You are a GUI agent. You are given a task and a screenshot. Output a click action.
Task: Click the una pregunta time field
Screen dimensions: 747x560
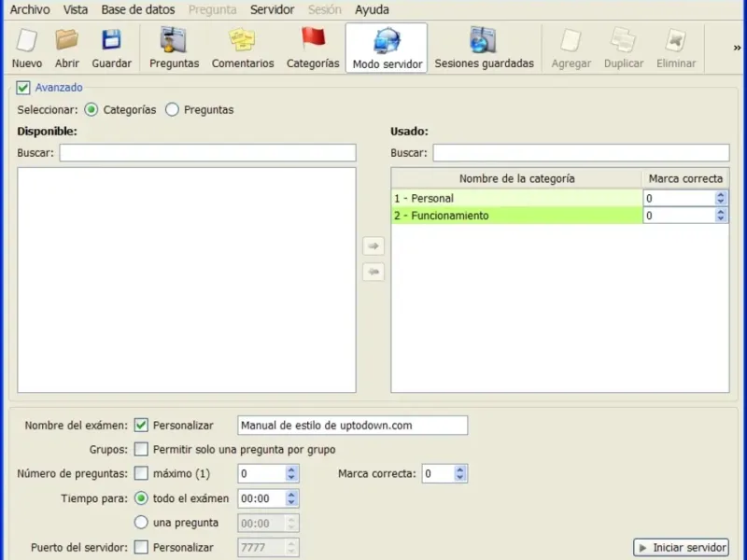(x=268, y=524)
